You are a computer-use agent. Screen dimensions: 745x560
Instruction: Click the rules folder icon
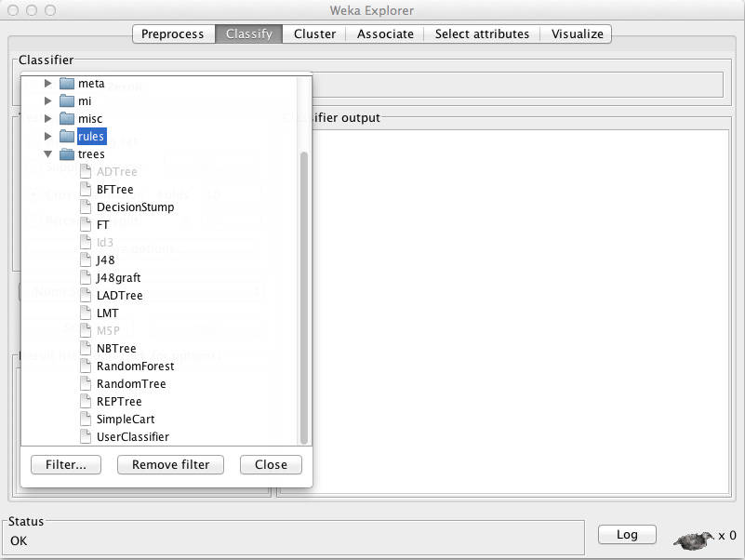(67, 137)
